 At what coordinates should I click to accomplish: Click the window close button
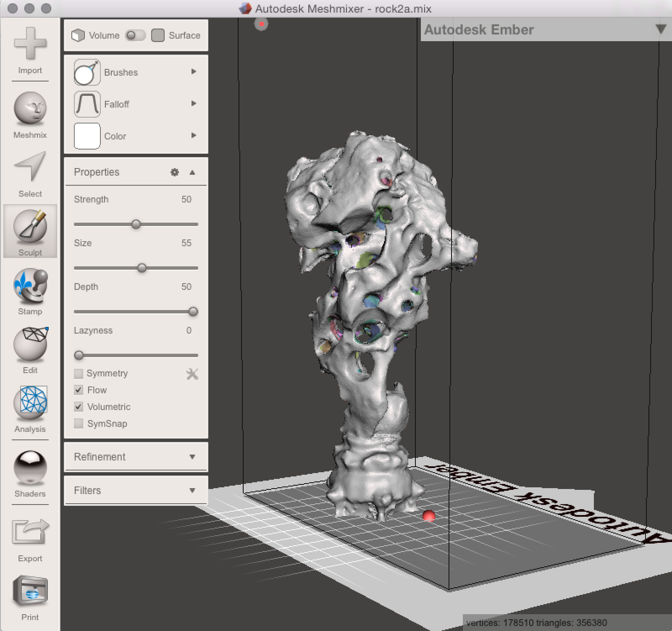coord(13,8)
